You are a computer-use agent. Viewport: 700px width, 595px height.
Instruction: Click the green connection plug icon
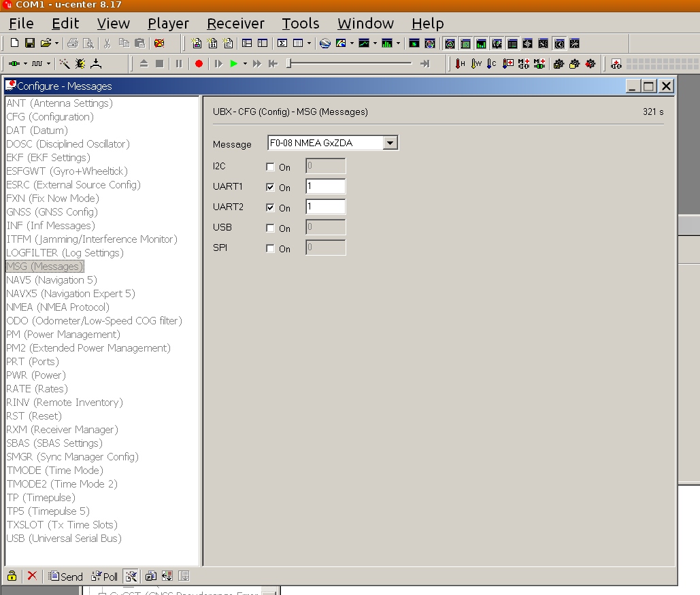[14, 64]
